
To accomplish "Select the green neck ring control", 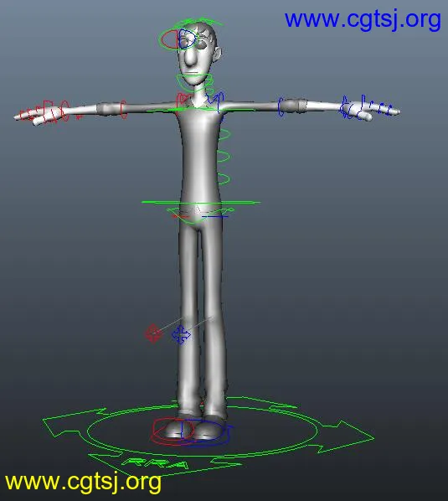I will 195,79.
